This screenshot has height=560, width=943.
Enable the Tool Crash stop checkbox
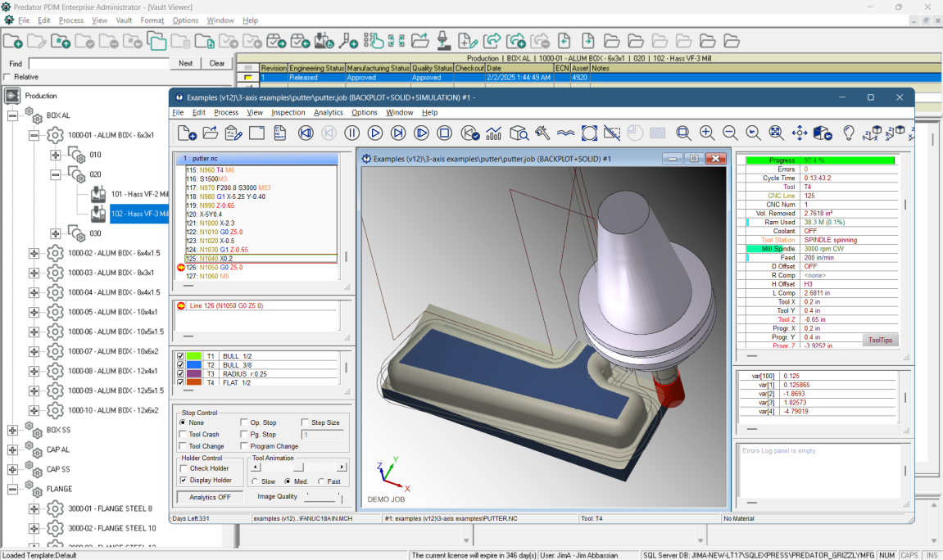point(184,434)
